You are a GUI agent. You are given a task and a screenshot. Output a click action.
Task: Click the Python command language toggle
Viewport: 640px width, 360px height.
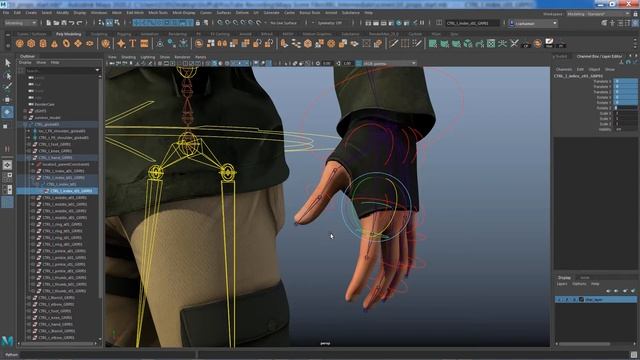[x=11, y=355]
